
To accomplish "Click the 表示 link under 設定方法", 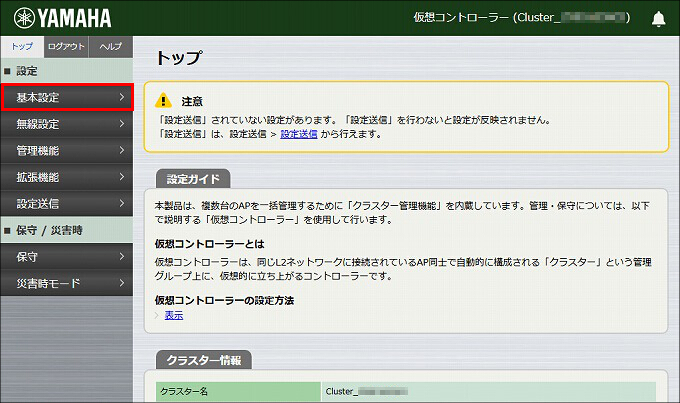I will [x=174, y=315].
